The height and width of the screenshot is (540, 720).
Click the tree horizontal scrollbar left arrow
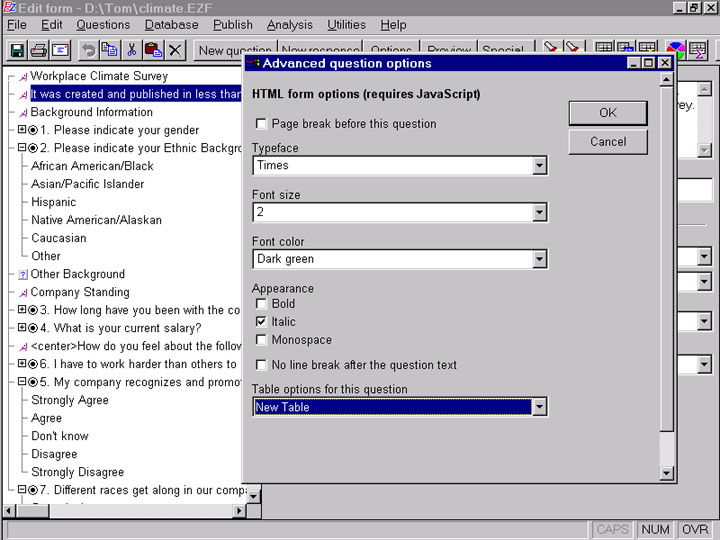(x=9, y=511)
